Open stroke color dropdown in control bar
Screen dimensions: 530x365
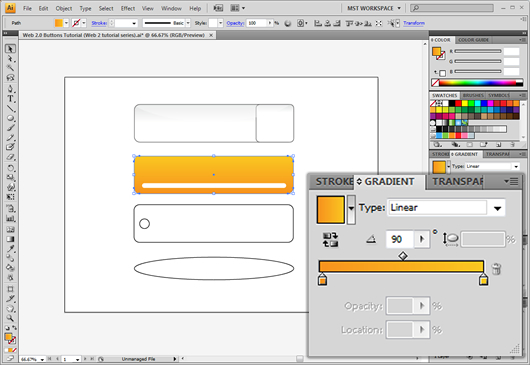[84, 23]
